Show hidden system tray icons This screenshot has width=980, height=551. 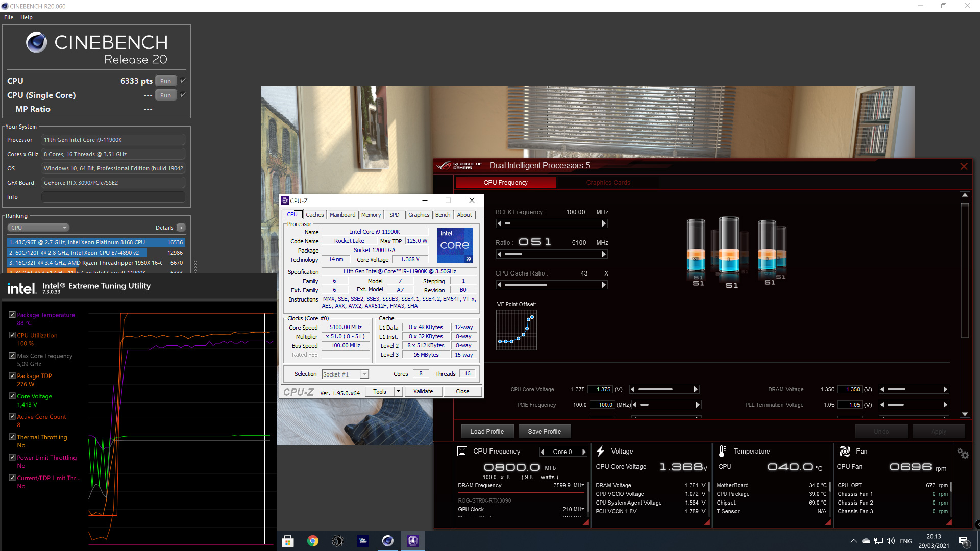(853, 541)
